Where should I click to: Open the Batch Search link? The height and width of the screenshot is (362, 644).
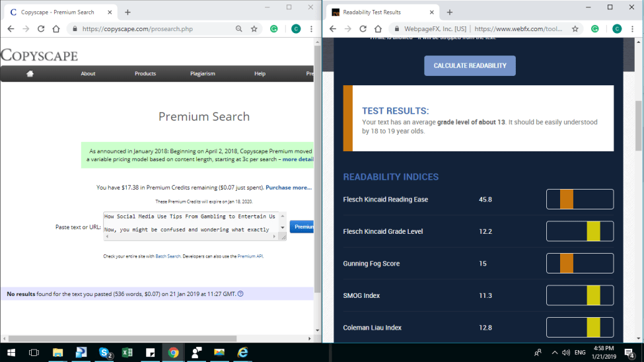coord(168,256)
